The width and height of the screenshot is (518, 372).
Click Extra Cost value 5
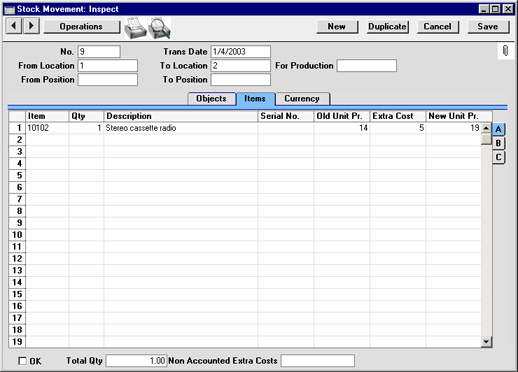[x=398, y=128]
